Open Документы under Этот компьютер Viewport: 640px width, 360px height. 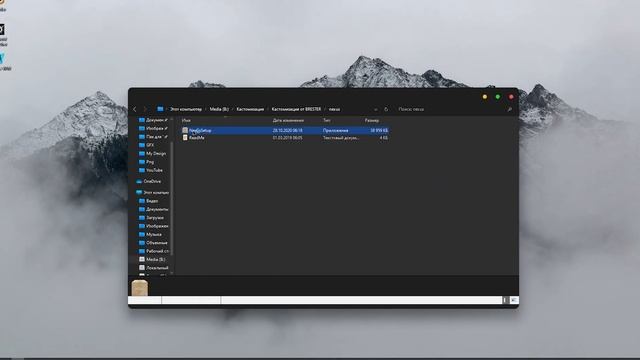click(153, 209)
